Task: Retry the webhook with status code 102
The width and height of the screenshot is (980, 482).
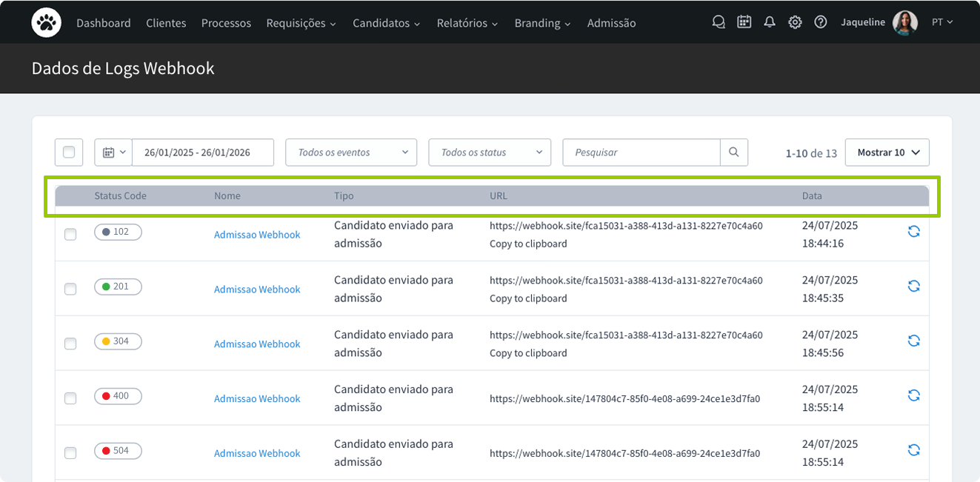Action: [x=913, y=231]
